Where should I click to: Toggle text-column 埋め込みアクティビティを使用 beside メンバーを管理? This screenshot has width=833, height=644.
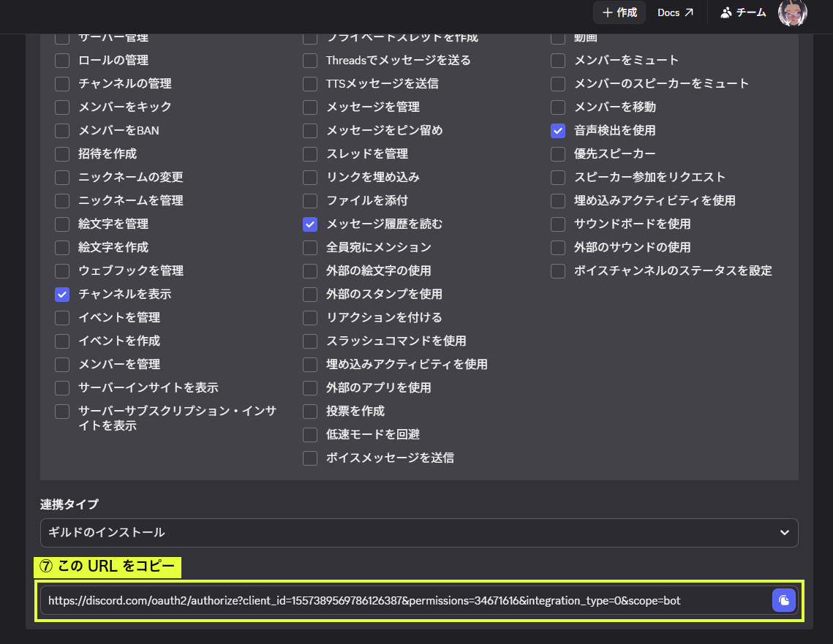310,364
